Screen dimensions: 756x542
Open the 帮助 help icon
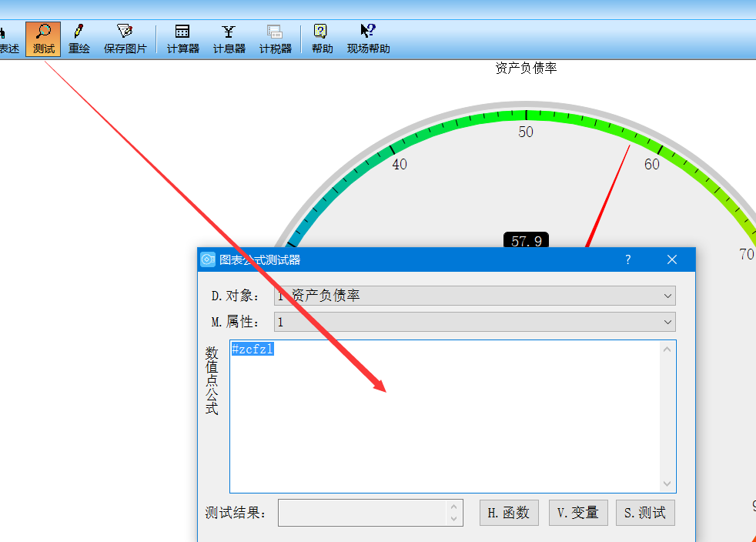coord(322,38)
